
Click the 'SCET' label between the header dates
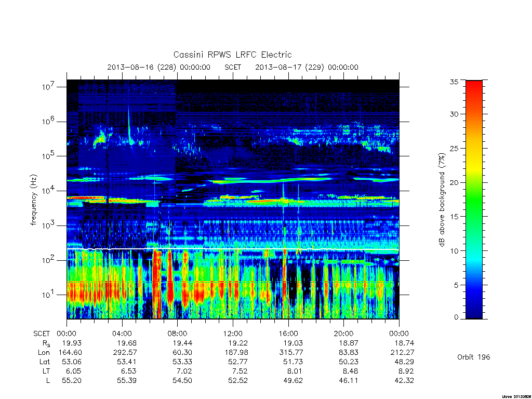(233, 67)
